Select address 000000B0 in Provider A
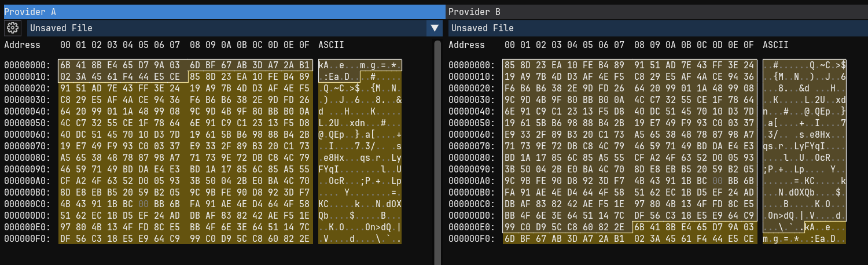 (x=27, y=192)
